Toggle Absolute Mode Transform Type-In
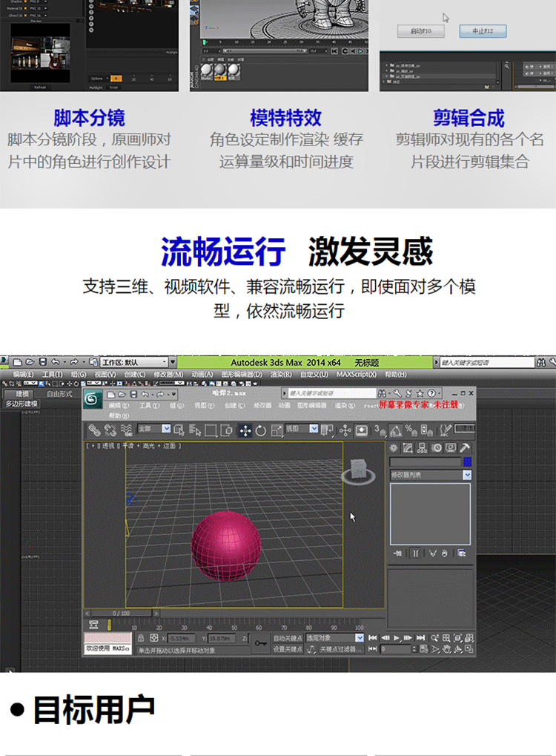This screenshot has width=556, height=756. 153,638
